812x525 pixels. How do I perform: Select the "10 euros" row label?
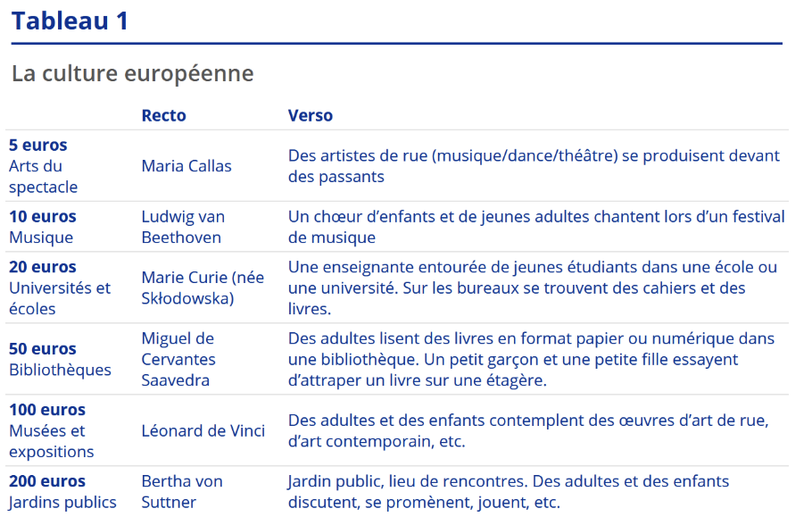(x=43, y=216)
